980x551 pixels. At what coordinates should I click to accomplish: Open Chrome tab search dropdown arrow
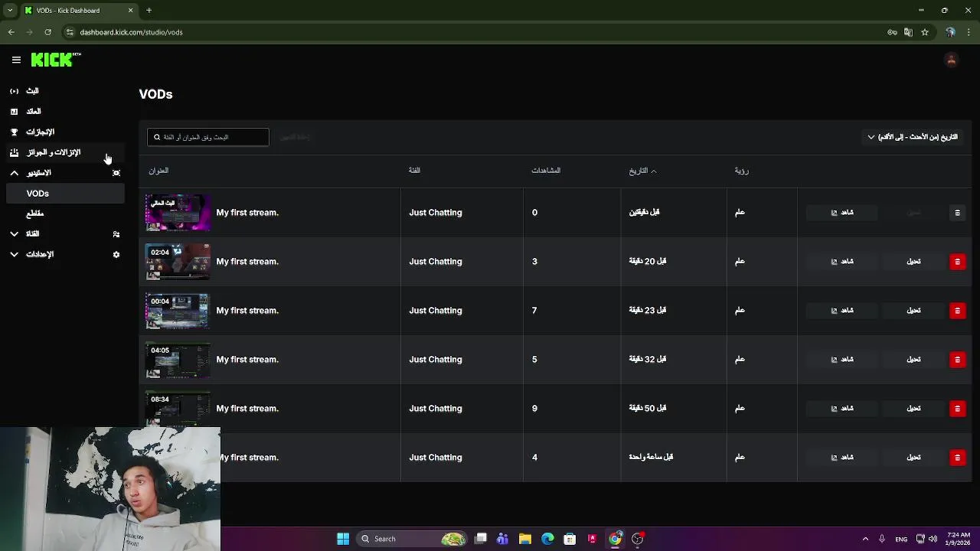[x=10, y=11]
